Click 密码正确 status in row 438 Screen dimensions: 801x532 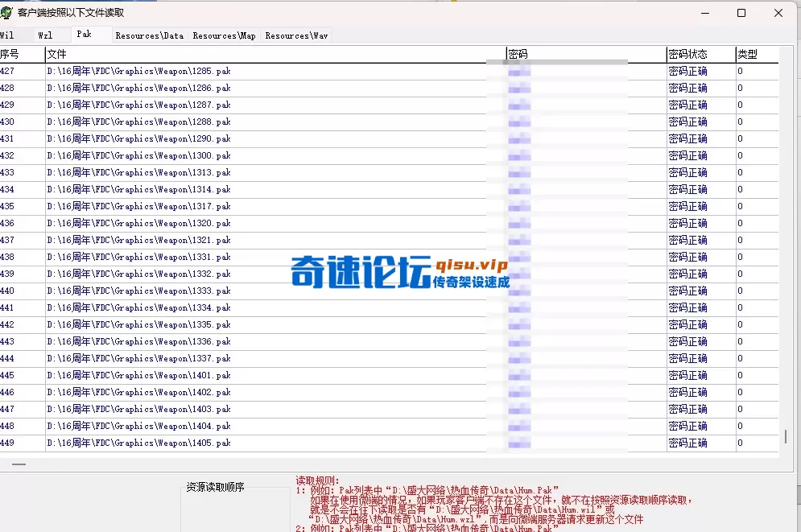tap(687, 257)
